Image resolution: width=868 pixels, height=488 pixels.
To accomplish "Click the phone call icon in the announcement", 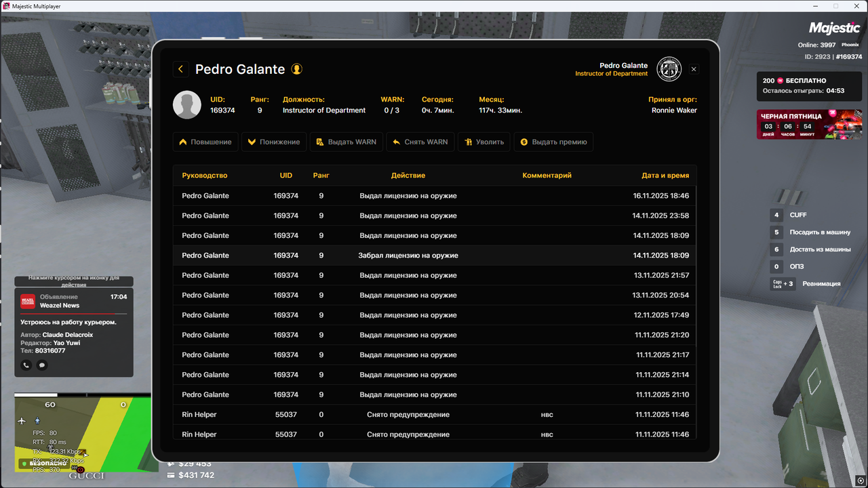I will [x=26, y=365].
